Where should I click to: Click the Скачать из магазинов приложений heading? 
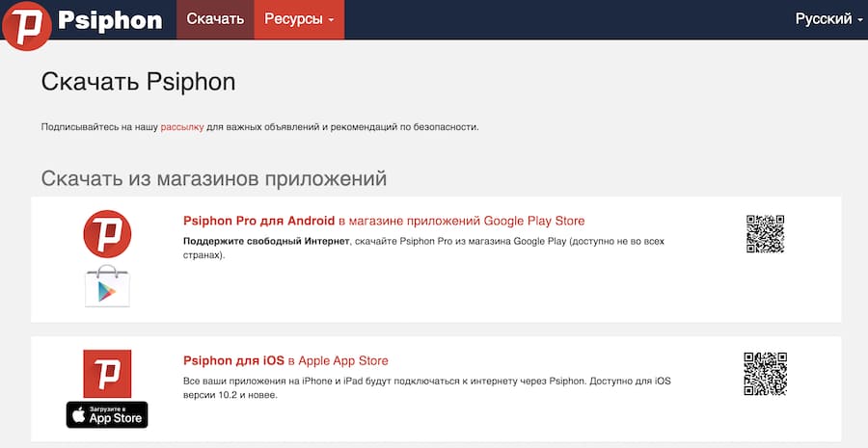214,178
